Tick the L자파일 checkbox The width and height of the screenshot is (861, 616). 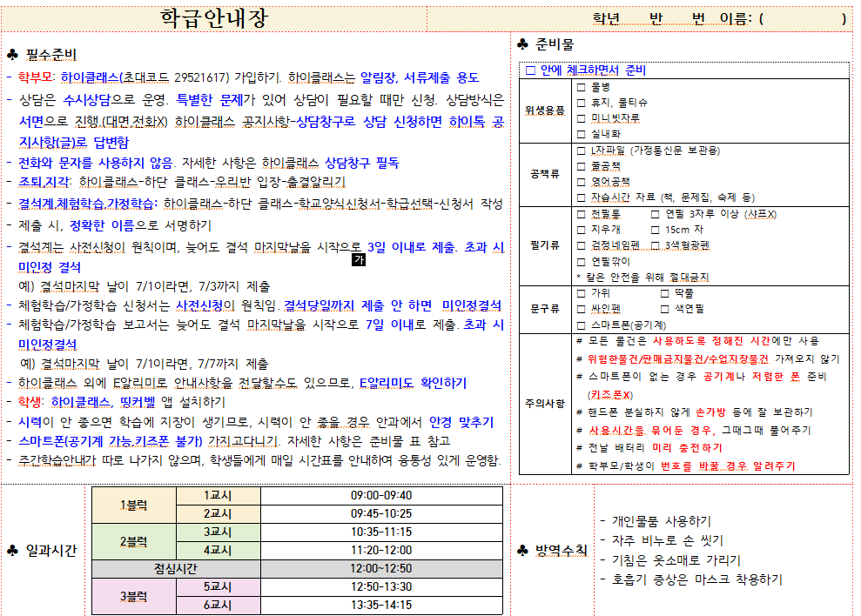[582, 151]
